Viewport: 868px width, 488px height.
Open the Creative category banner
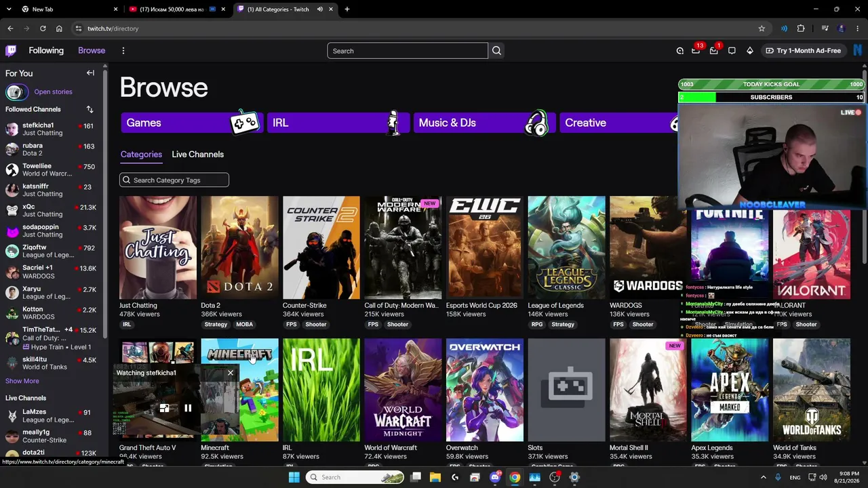tap(618, 123)
